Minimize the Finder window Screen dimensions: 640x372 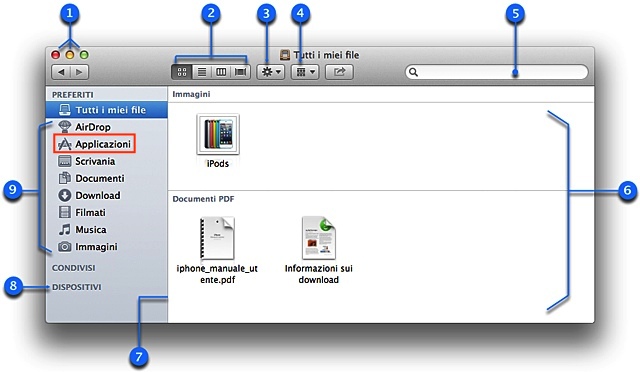coord(70,55)
